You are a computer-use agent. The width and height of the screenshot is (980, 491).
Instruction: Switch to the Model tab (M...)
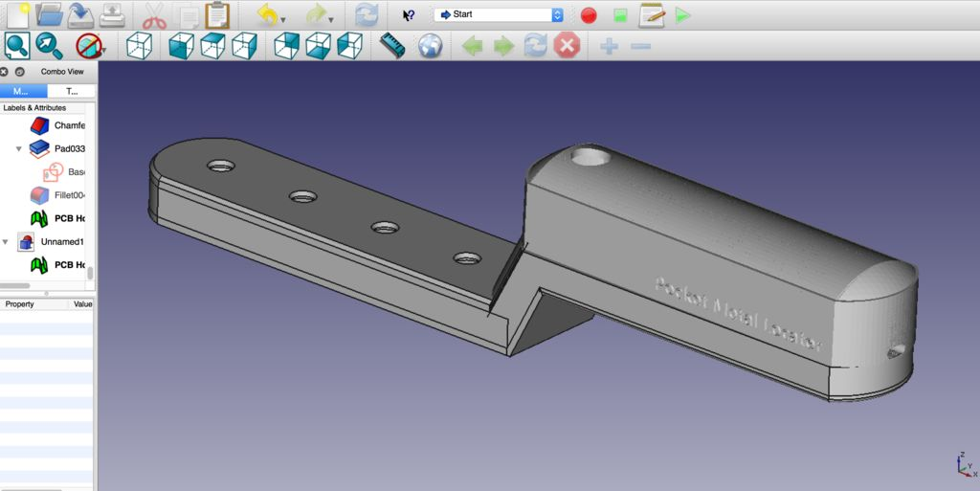click(23, 91)
